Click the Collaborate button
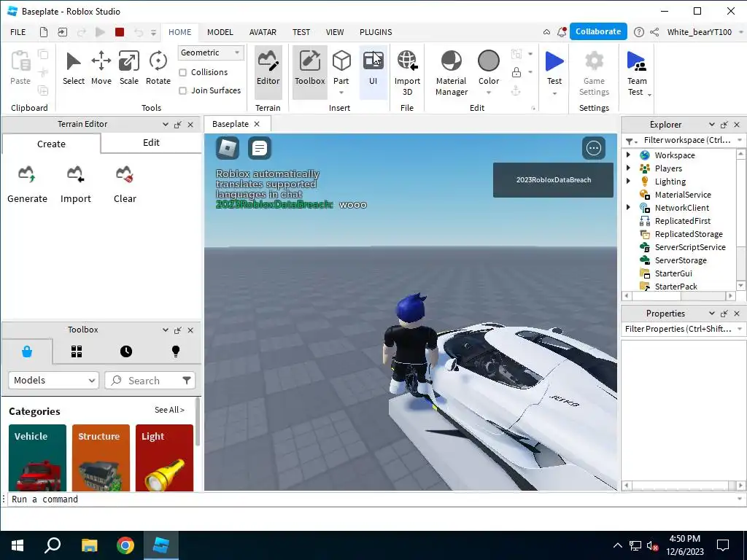The height and width of the screenshot is (560, 747). [598, 31]
